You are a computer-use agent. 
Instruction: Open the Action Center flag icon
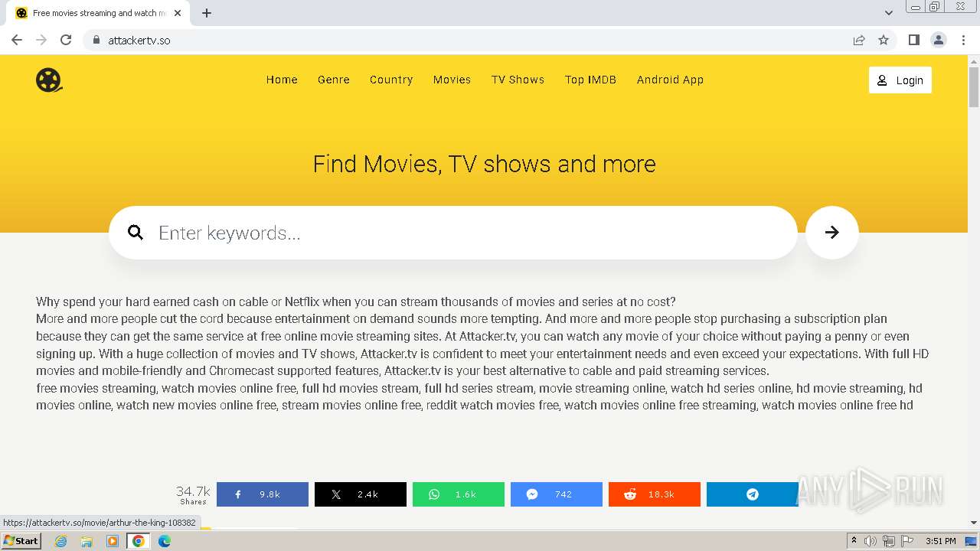point(907,541)
